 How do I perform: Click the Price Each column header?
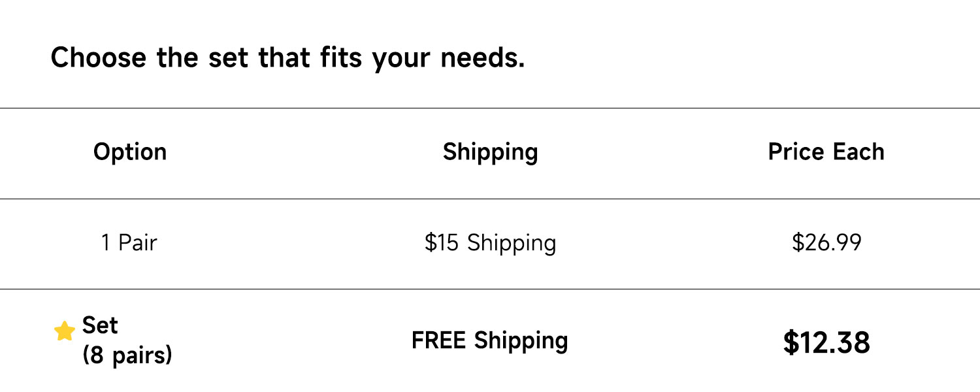826,152
